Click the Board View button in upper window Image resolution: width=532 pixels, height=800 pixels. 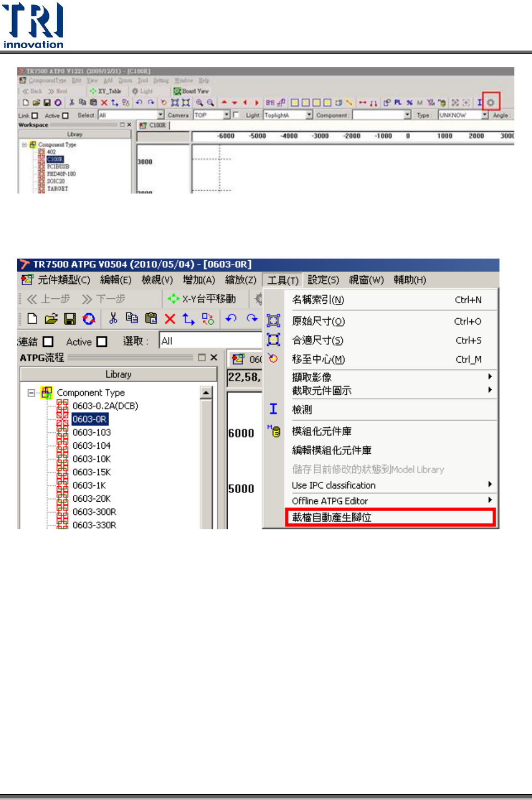[x=191, y=91]
